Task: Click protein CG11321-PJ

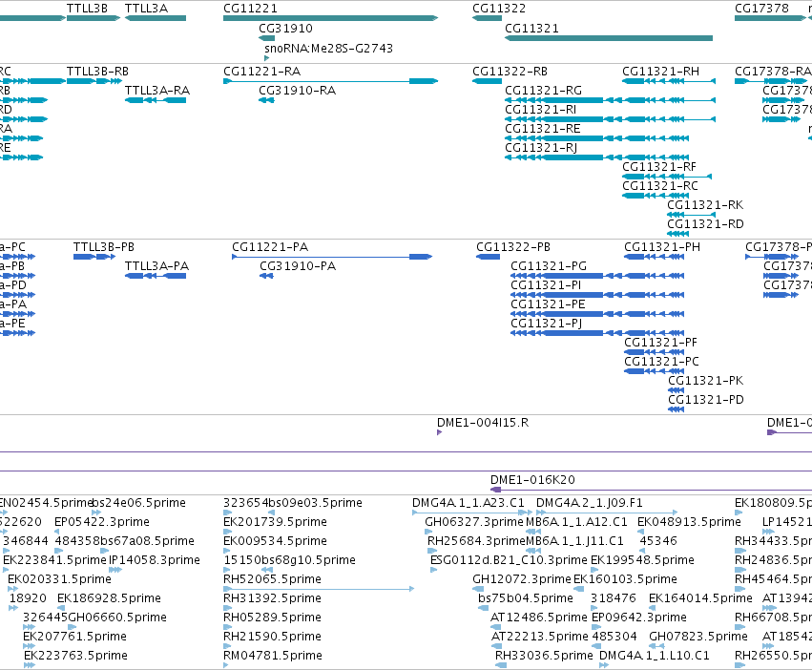Action: click(x=547, y=324)
